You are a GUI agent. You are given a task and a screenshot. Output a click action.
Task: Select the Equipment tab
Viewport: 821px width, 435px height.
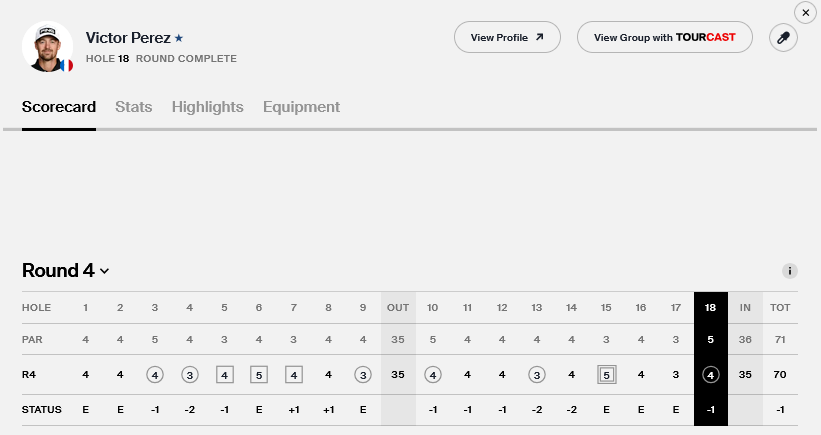(x=301, y=107)
